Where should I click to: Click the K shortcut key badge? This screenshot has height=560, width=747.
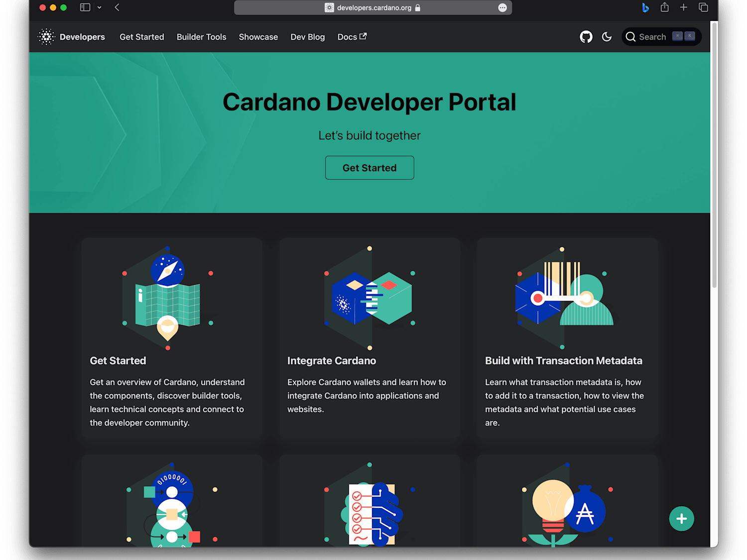click(x=690, y=36)
